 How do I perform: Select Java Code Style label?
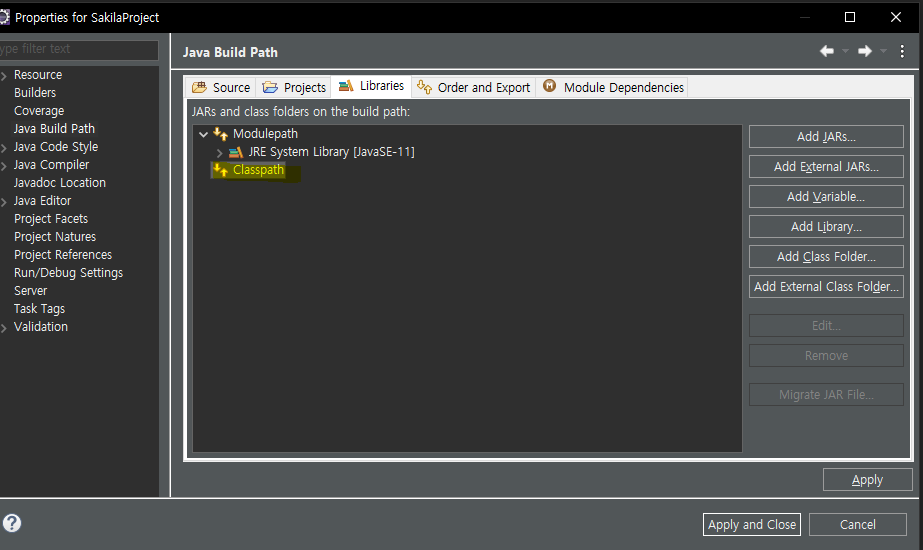coord(56,147)
